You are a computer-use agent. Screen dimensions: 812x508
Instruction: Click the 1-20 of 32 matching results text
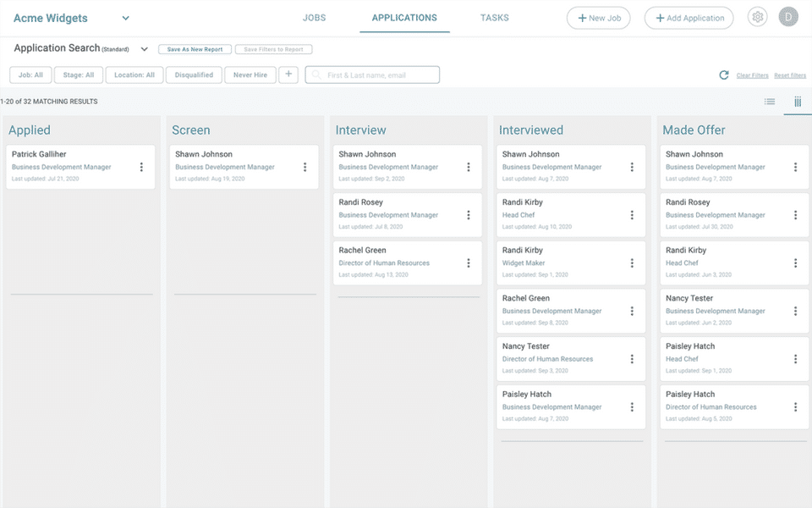click(49, 102)
